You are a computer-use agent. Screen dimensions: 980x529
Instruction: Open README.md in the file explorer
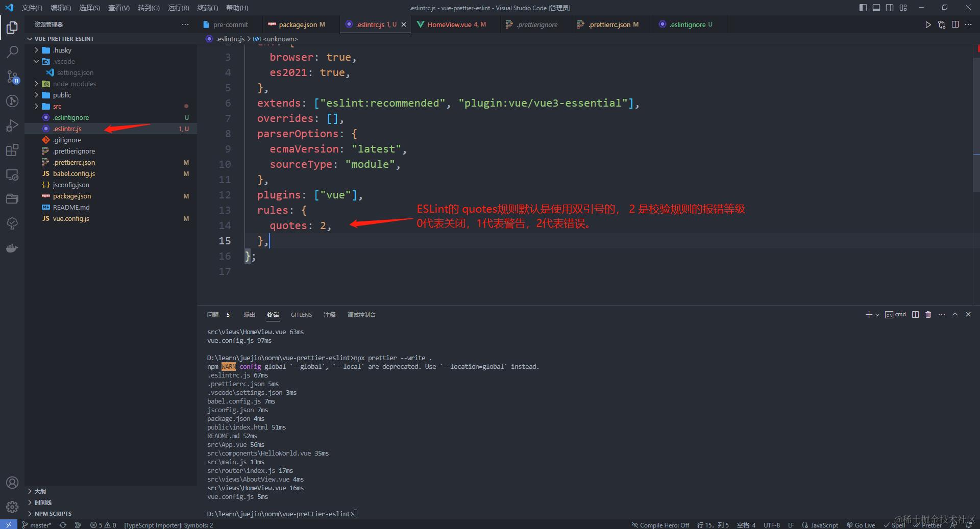(x=111, y=207)
